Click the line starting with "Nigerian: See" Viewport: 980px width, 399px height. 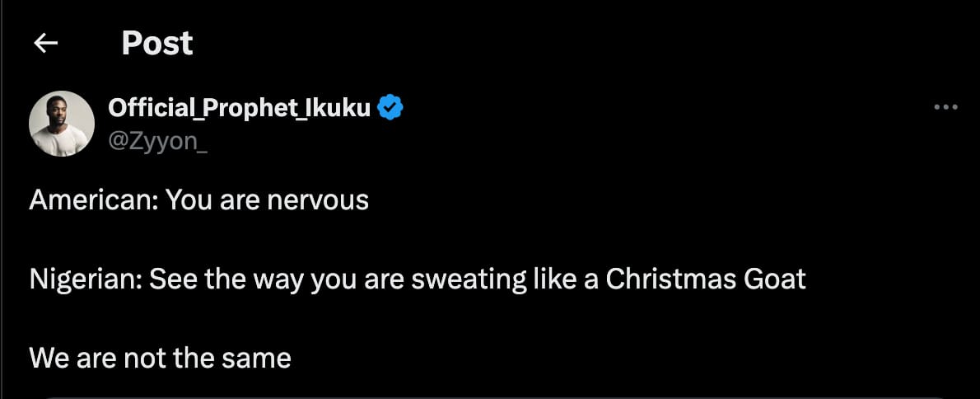(x=417, y=279)
